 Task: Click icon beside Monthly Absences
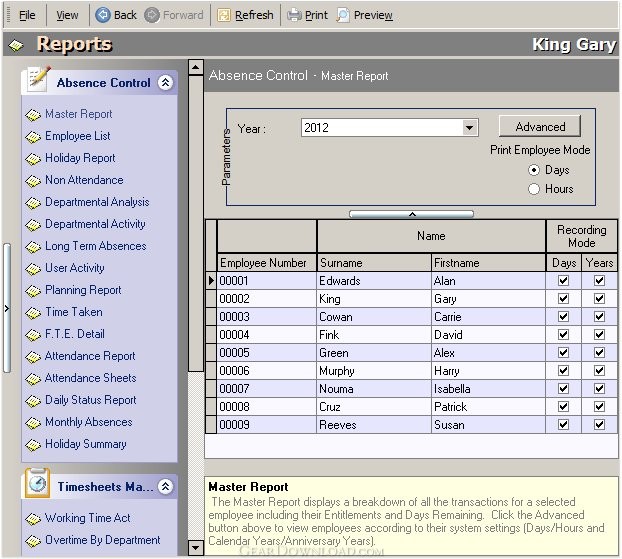click(33, 423)
